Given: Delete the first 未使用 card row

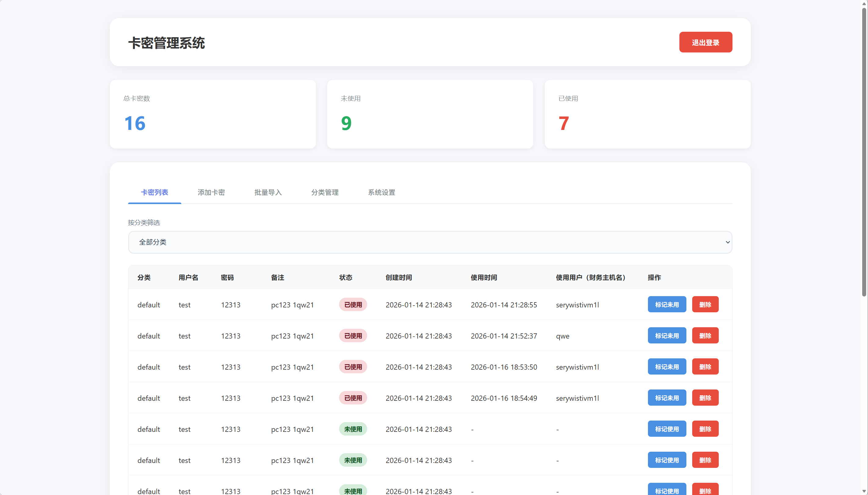Looking at the screenshot, I should pyautogui.click(x=705, y=429).
